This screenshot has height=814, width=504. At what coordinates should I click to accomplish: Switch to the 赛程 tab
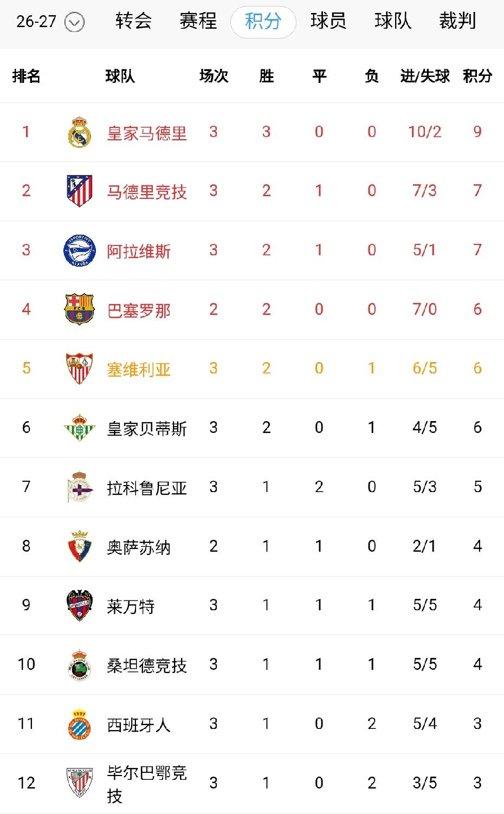click(x=198, y=21)
